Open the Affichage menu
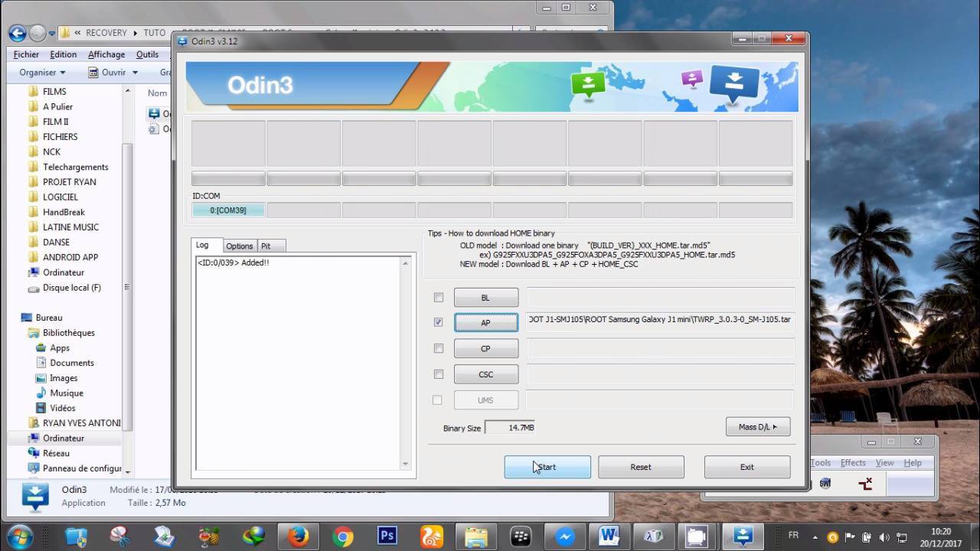 106,54
